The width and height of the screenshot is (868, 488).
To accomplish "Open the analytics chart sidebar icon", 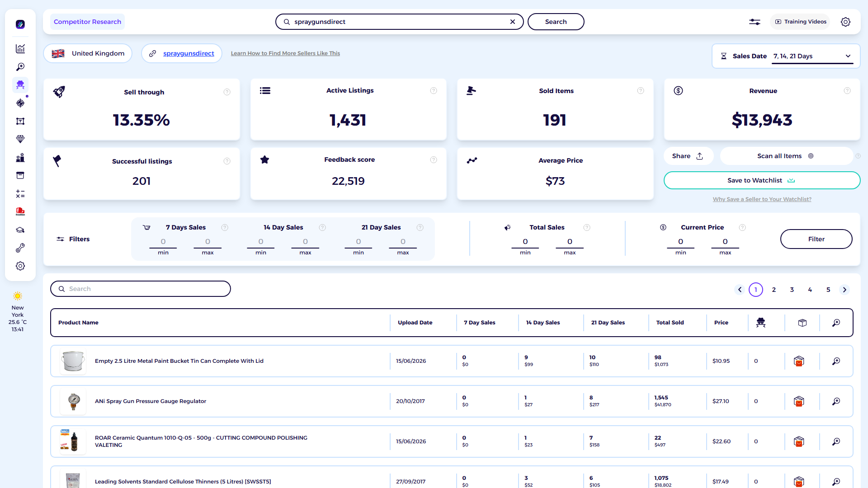I will [20, 49].
